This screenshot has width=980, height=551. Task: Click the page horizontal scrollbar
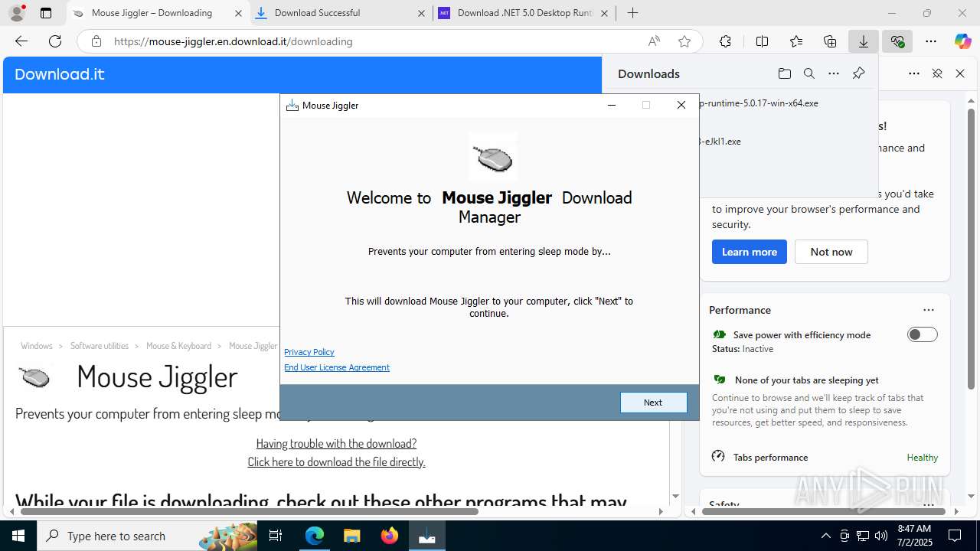(249, 511)
